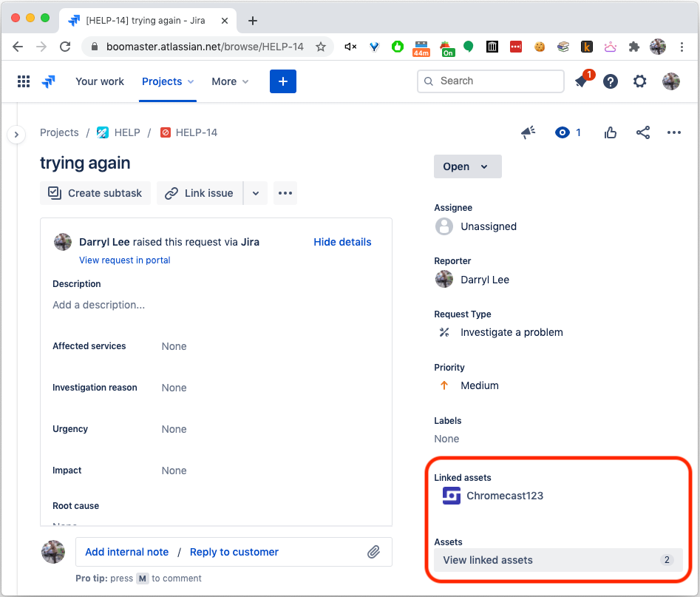Click the cookie extension icon
Viewport: 700px width, 597px height.
(540, 47)
